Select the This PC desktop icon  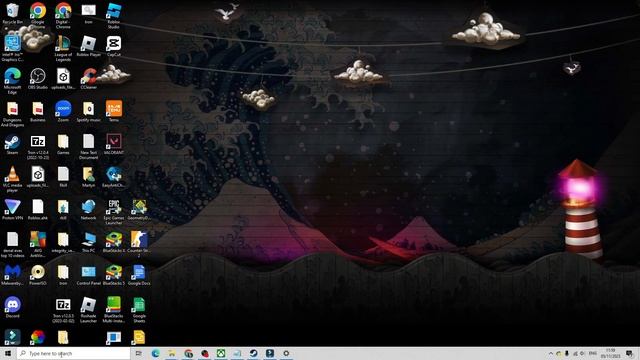tap(88, 242)
